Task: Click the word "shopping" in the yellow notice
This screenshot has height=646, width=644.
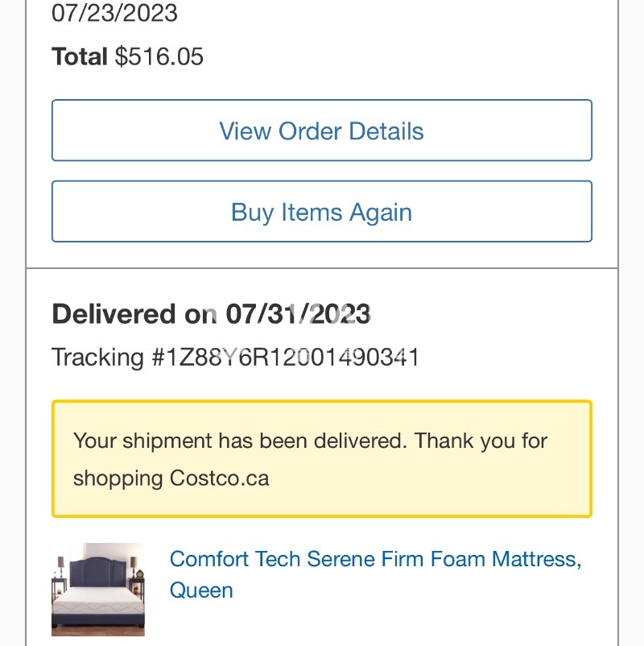Action: (118, 478)
